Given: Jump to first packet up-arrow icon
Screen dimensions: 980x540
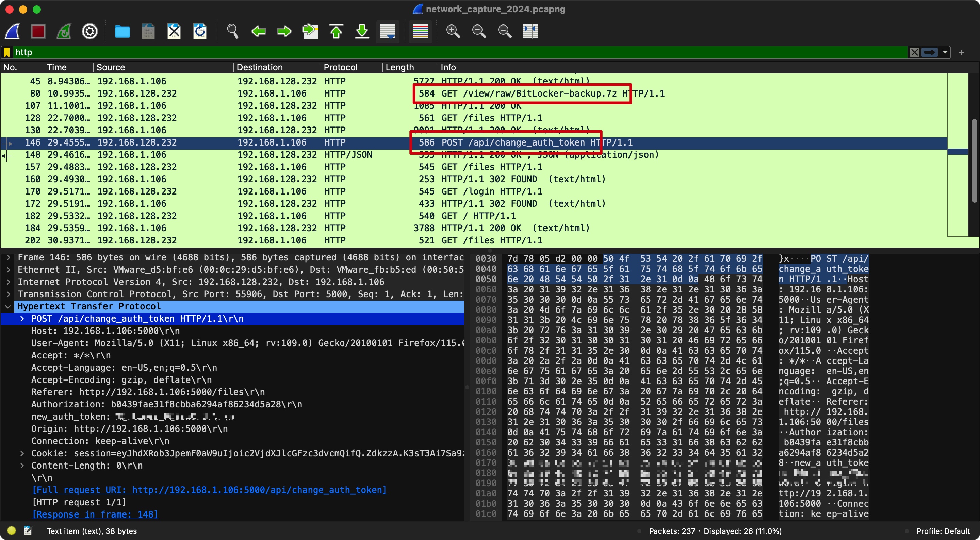Looking at the screenshot, I should (336, 31).
